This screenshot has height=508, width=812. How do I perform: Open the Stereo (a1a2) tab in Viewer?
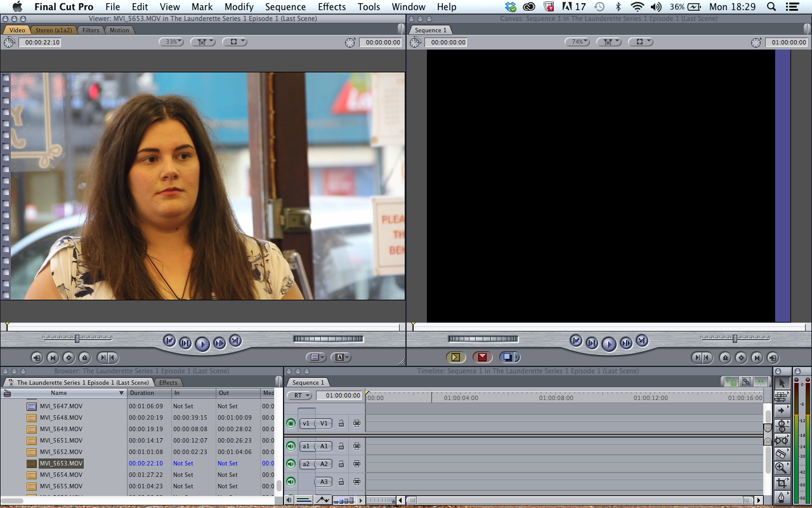[54, 30]
